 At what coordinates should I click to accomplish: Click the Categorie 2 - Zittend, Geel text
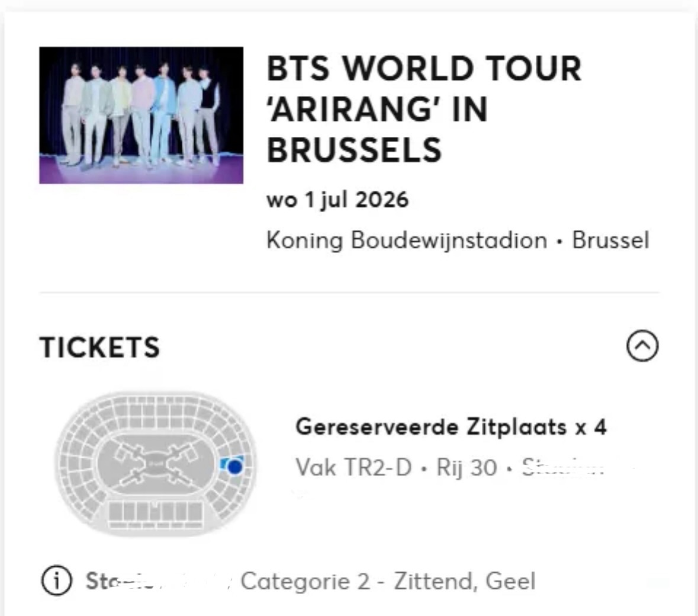click(388, 581)
